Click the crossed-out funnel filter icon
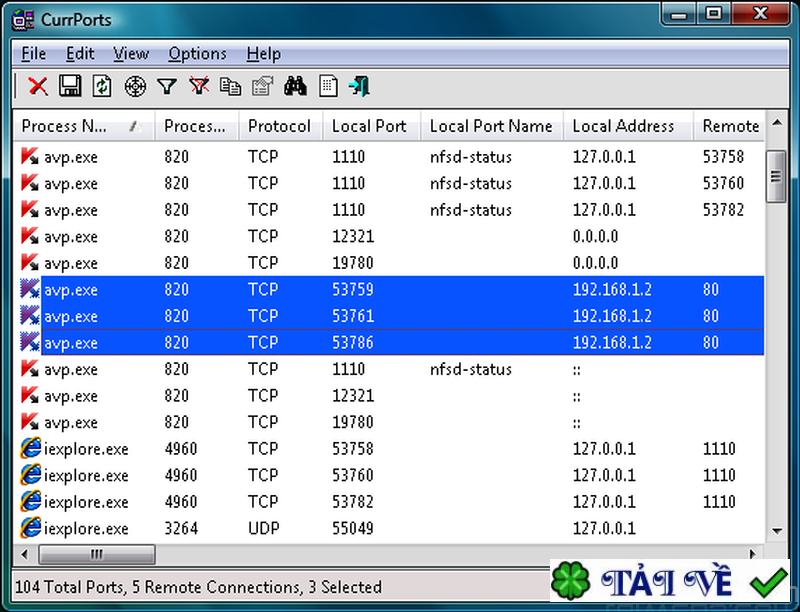The height and width of the screenshot is (612, 800). point(199,87)
